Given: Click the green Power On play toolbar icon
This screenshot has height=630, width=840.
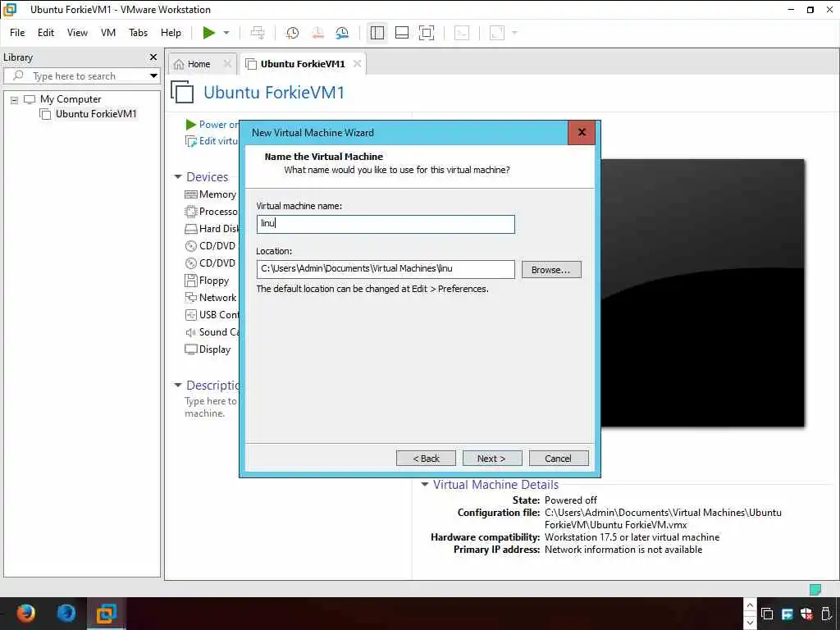Looking at the screenshot, I should click(x=209, y=33).
